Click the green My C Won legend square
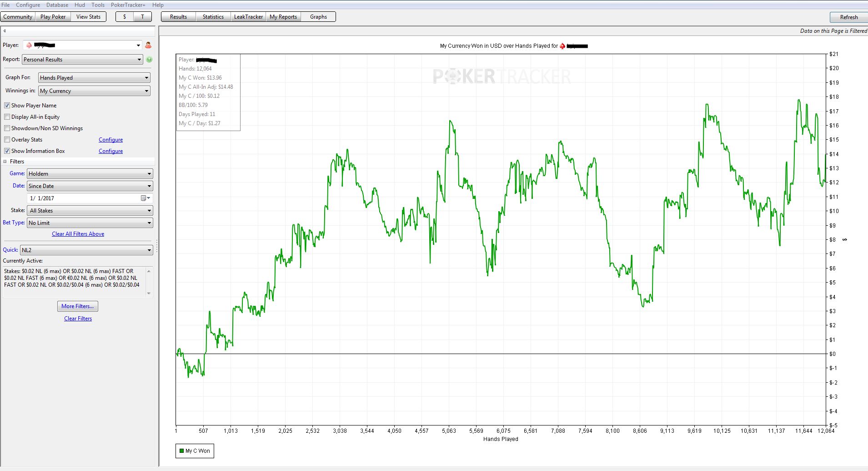 [x=181, y=451]
